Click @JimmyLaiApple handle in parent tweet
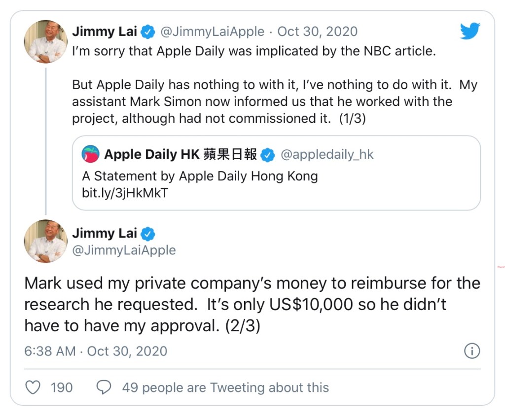The height and width of the screenshot is (420, 505). coord(213,32)
